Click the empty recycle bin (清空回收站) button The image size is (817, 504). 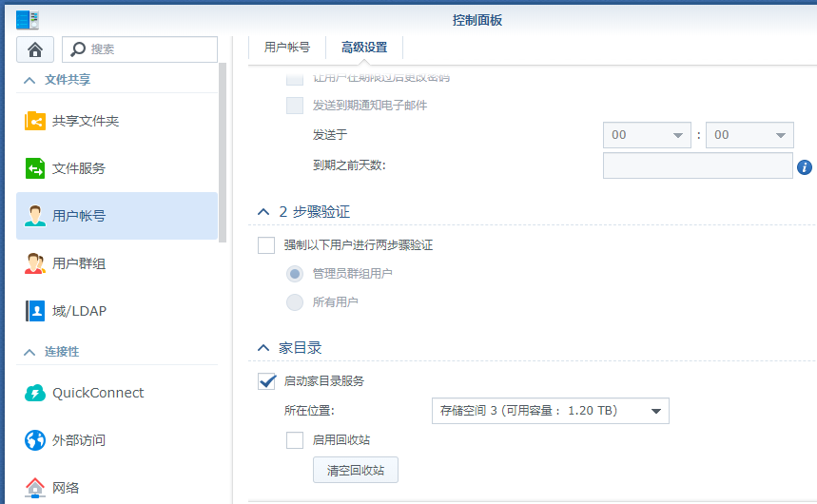click(355, 470)
